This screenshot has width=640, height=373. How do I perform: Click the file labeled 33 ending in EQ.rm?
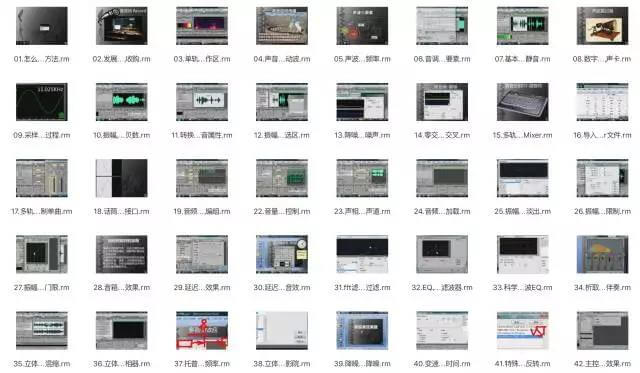522,287
